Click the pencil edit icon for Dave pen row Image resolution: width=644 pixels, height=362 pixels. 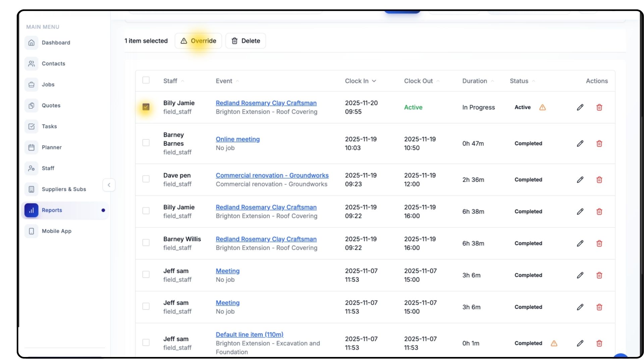pos(580,180)
